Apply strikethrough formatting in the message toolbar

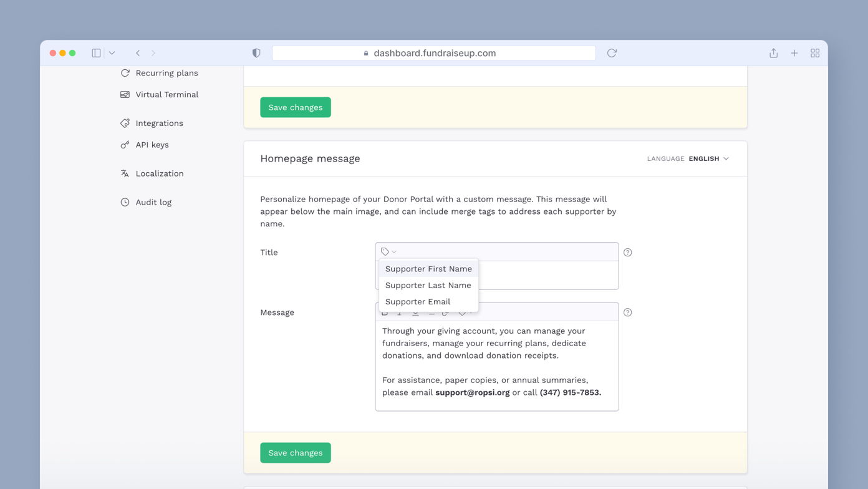pyautogui.click(x=431, y=313)
